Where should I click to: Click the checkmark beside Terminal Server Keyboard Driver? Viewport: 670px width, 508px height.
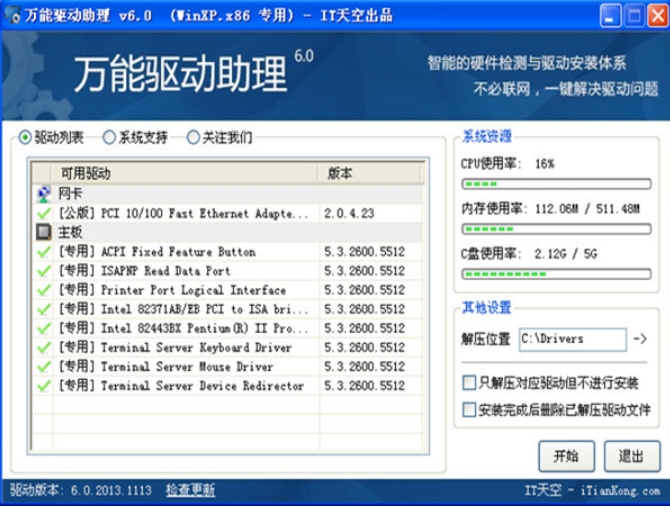pyautogui.click(x=44, y=347)
